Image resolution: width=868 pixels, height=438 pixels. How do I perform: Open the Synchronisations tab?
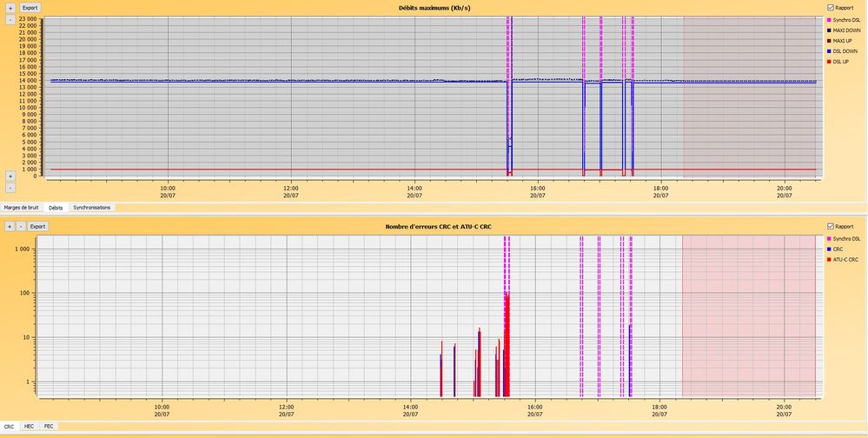pyautogui.click(x=91, y=208)
